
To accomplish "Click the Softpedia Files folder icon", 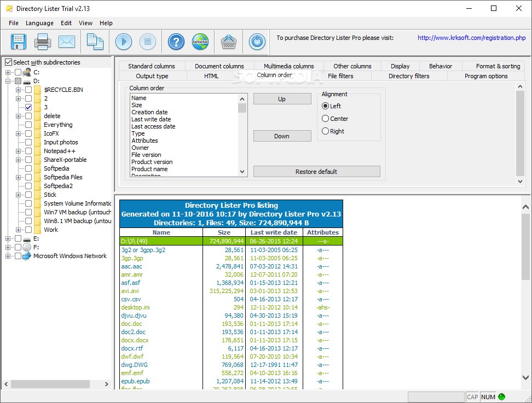I will click(x=38, y=177).
